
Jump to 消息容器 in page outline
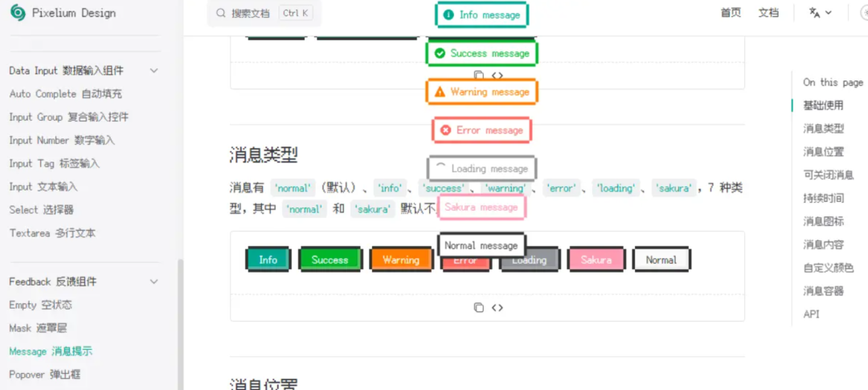pyautogui.click(x=823, y=291)
